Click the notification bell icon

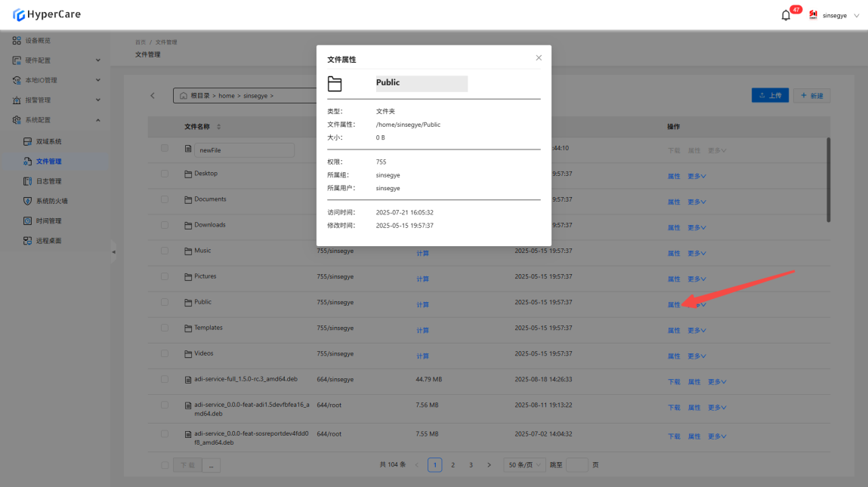786,15
